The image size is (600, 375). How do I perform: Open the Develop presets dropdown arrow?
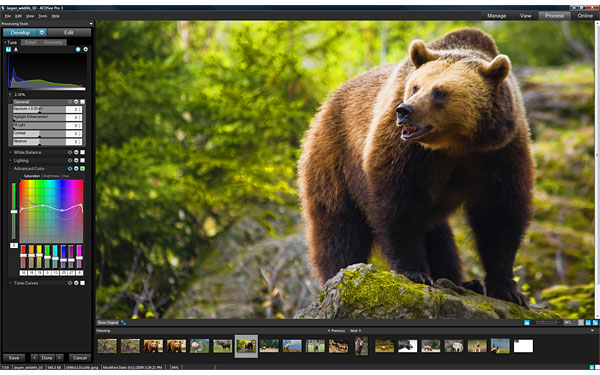point(42,33)
